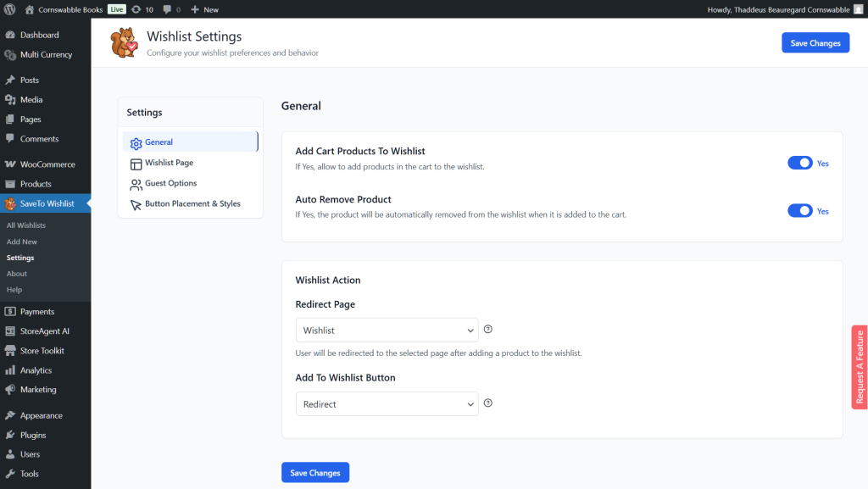Click the cursor icon beside Button Placement & Styles
Screen dimensions: 868x489
tap(136, 203)
